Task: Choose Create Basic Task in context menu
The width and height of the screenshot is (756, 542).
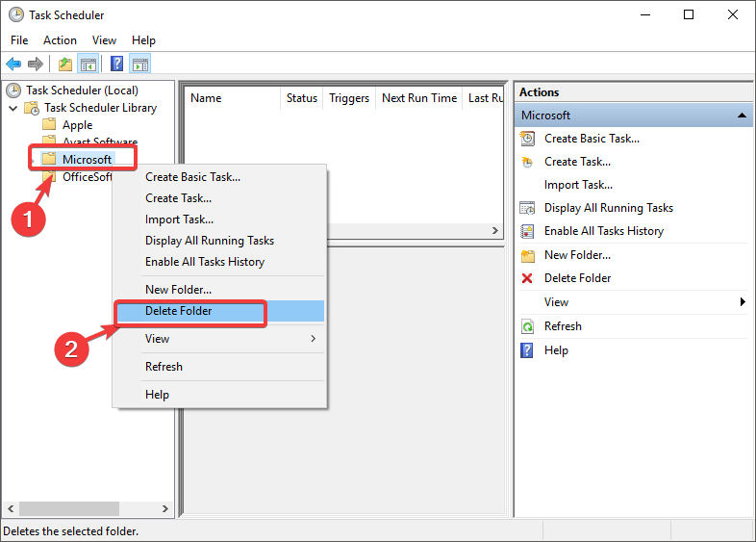Action: click(x=220, y=177)
